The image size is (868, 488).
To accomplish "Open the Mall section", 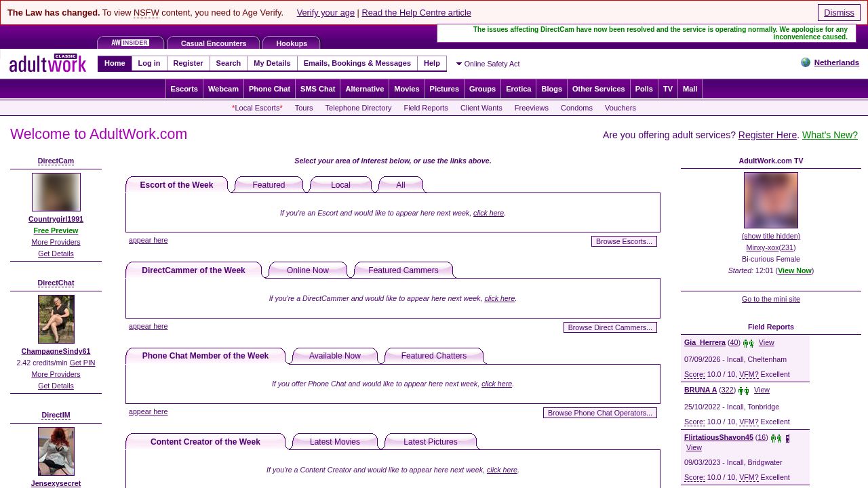I will 690,89.
